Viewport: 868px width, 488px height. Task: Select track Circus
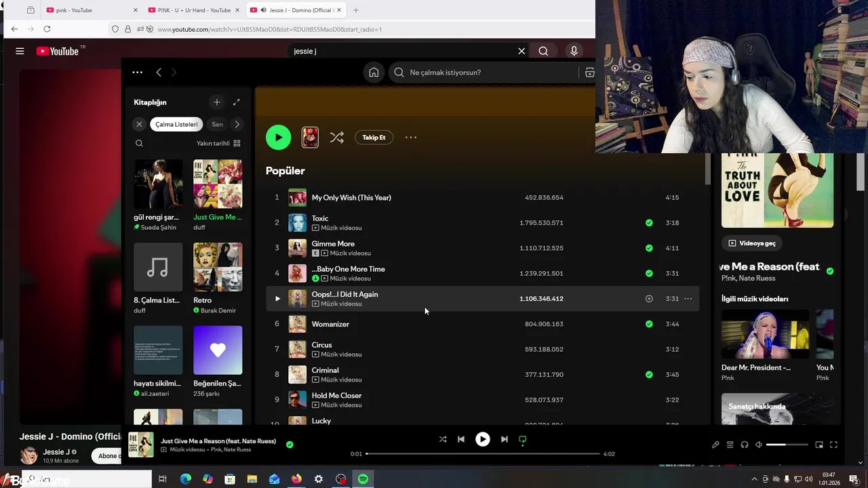tap(321, 345)
